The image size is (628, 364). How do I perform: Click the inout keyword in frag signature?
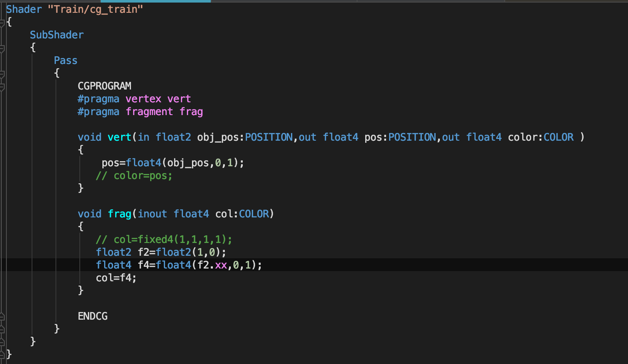point(152,214)
